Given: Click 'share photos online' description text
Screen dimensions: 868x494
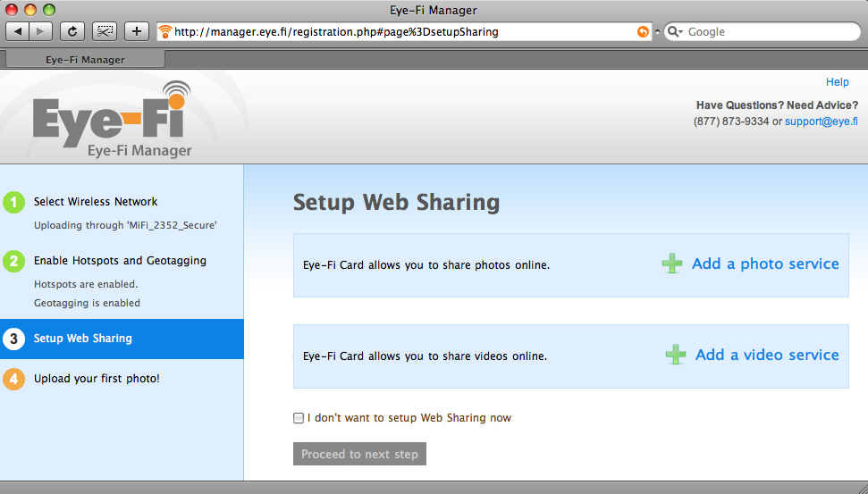Looking at the screenshot, I should 426,265.
